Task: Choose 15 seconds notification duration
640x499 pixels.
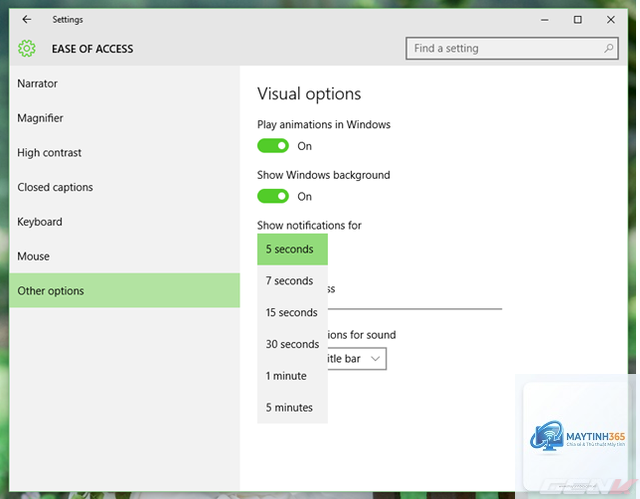Action: point(292,313)
